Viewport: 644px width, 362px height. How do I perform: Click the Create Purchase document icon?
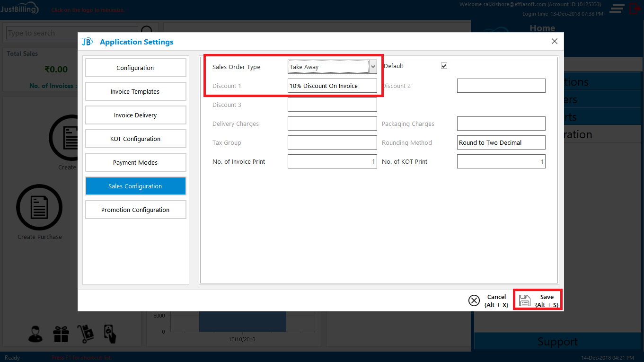(39, 207)
